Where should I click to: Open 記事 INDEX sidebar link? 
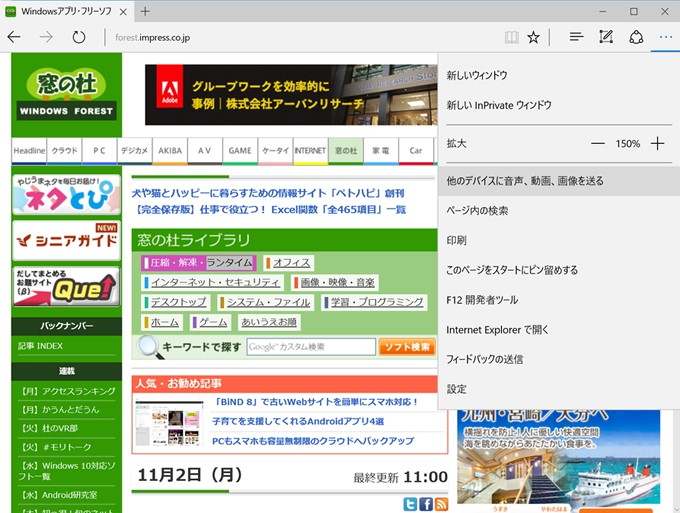40,346
